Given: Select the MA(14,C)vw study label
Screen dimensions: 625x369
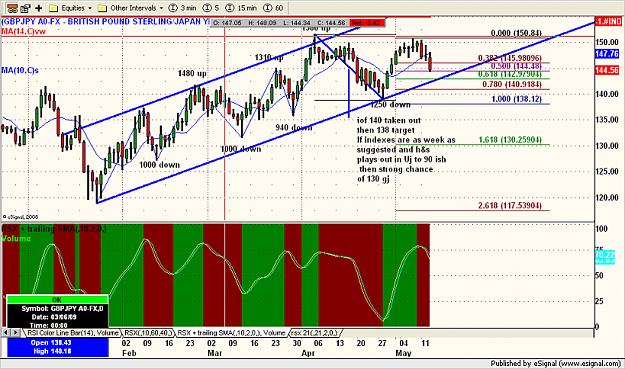Looking at the screenshot, I should [x=24, y=31].
